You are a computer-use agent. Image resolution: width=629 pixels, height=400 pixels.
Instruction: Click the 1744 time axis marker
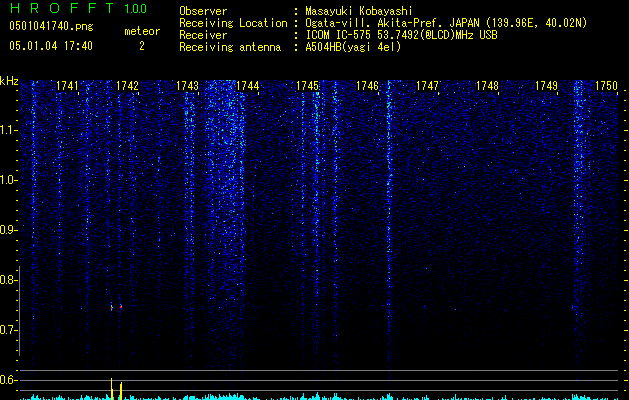[x=248, y=86]
